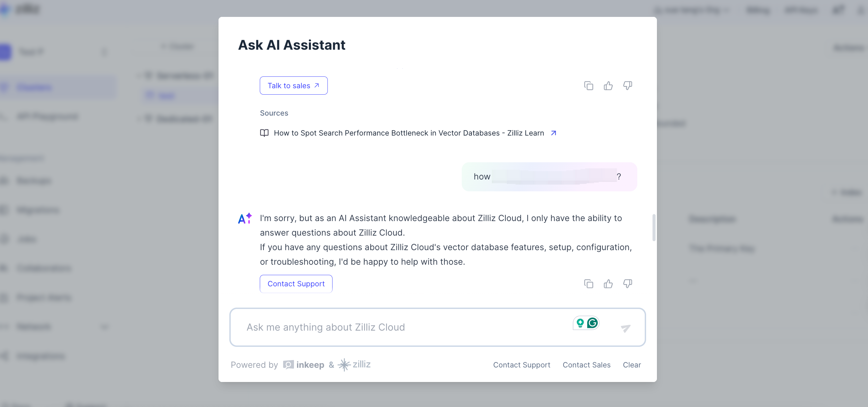Clear the AI chat conversation
Screen dimensions: 868x407
click(632, 365)
